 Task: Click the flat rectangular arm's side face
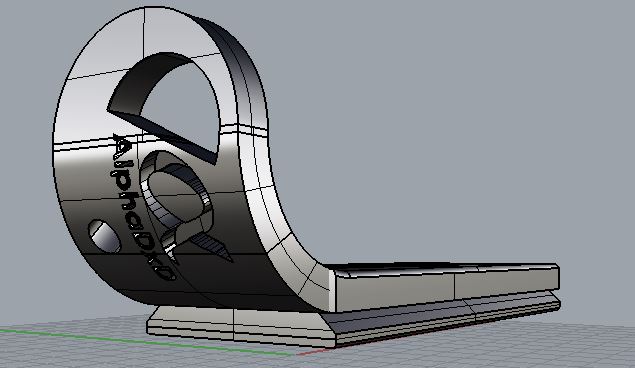click(445, 289)
